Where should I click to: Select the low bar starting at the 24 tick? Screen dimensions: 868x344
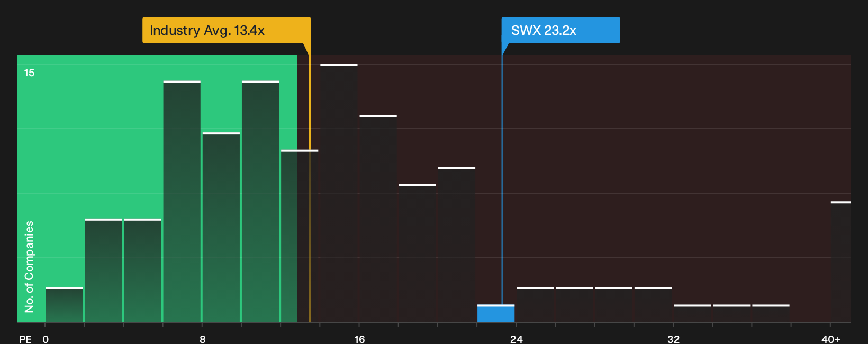535,305
